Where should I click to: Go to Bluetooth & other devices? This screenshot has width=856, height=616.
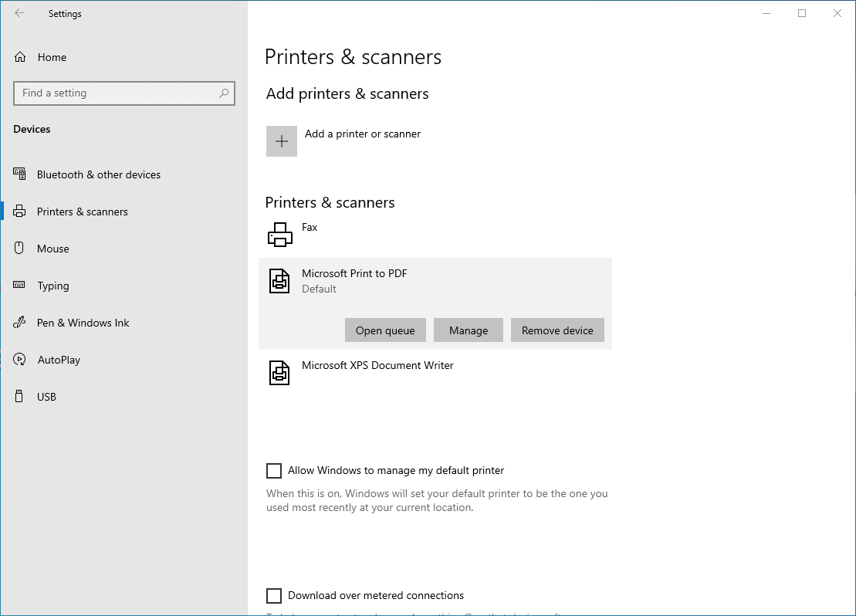pyautogui.click(x=99, y=174)
